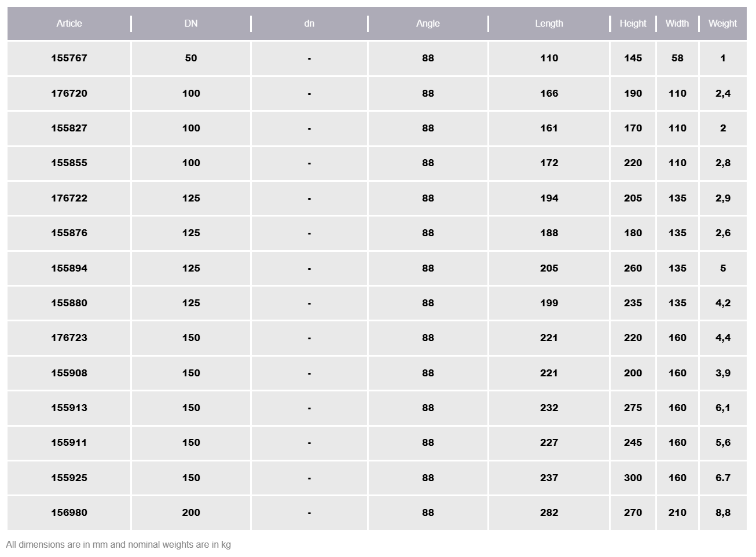Click the Length column header

[549, 24]
